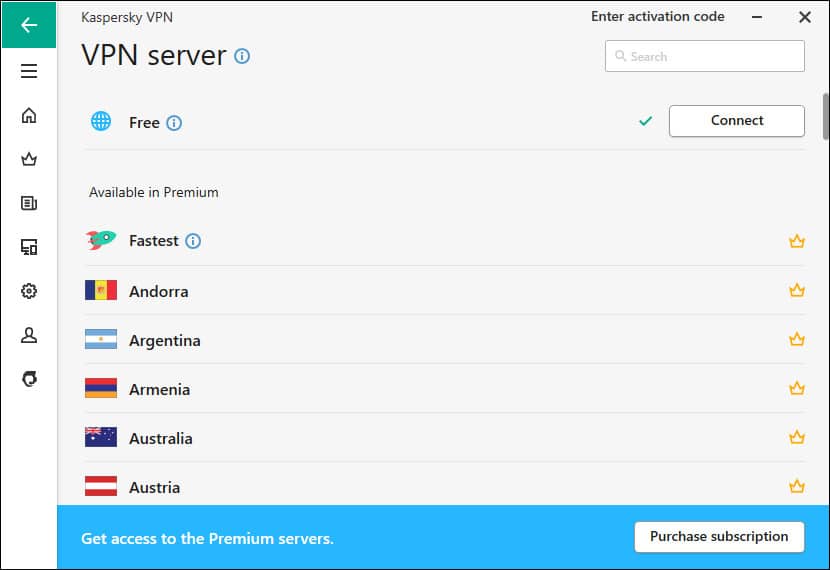The width and height of the screenshot is (830, 570).
Task: Open Enter activation code link
Action: tap(657, 16)
